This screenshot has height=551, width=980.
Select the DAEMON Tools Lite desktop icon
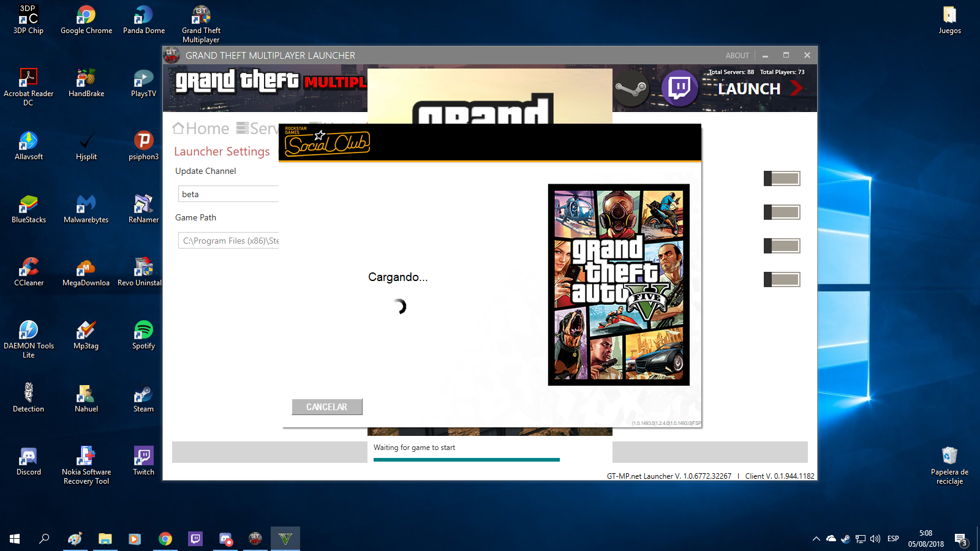pos(28,339)
